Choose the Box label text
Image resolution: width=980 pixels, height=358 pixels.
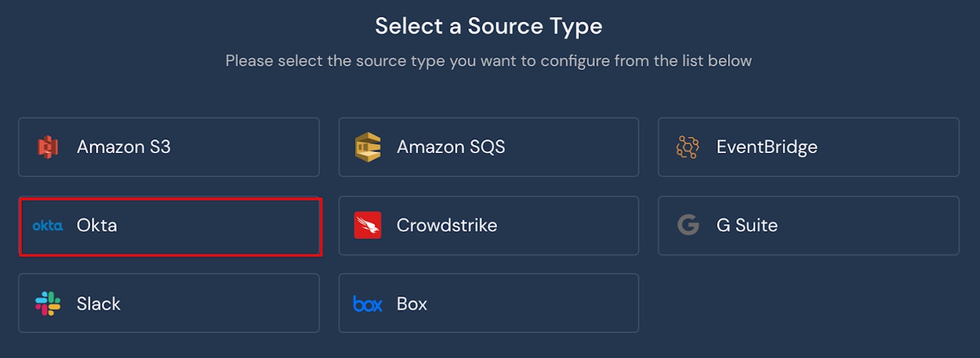pyautogui.click(x=412, y=303)
